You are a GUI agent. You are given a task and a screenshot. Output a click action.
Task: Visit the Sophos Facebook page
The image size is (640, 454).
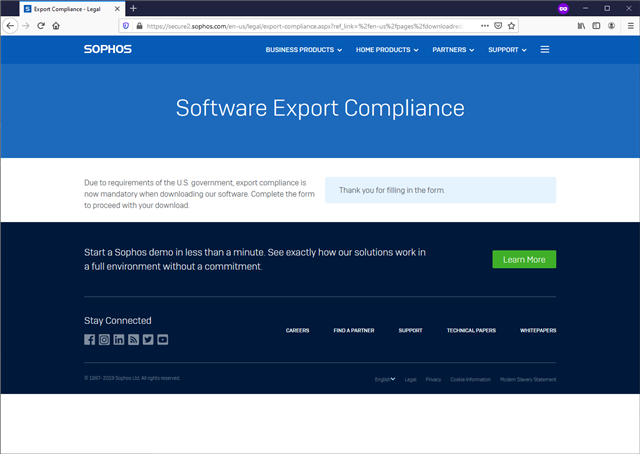(89, 339)
